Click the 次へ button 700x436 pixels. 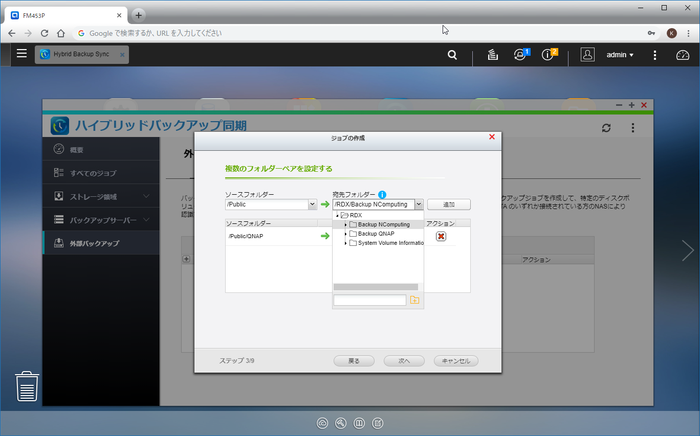tap(404, 361)
